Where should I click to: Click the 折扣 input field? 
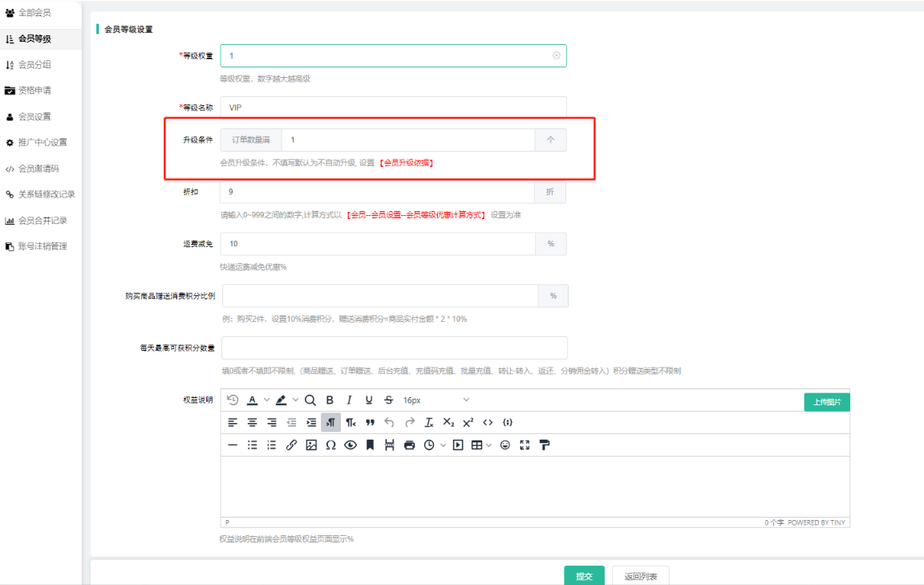click(377, 193)
